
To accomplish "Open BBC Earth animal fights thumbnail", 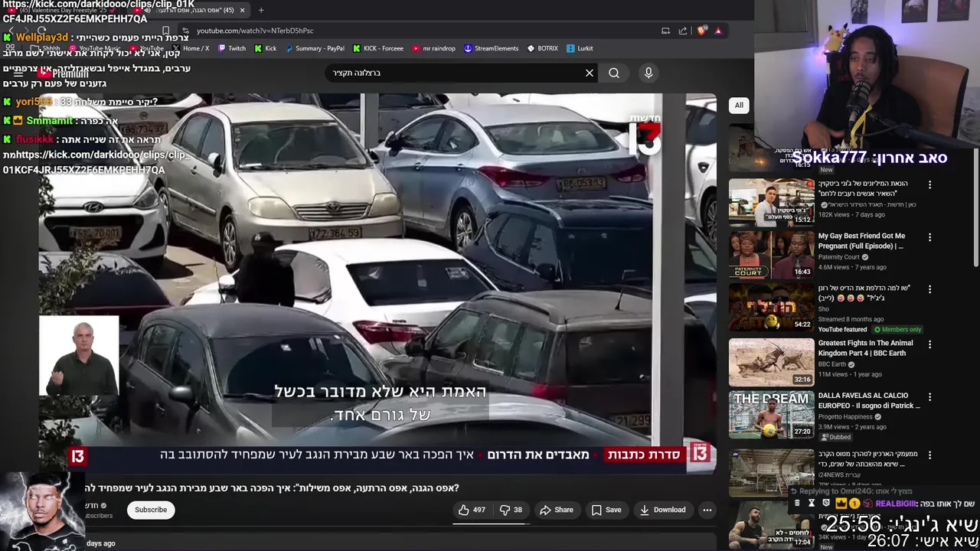I will tap(771, 362).
